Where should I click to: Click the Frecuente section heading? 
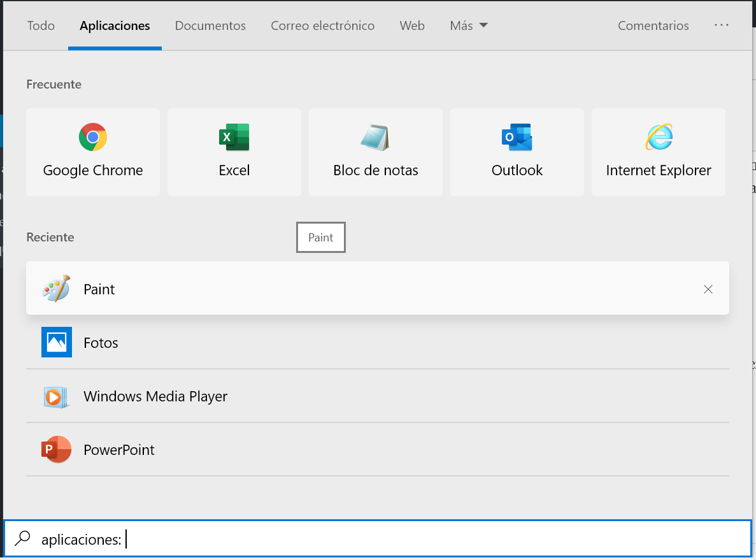point(54,84)
